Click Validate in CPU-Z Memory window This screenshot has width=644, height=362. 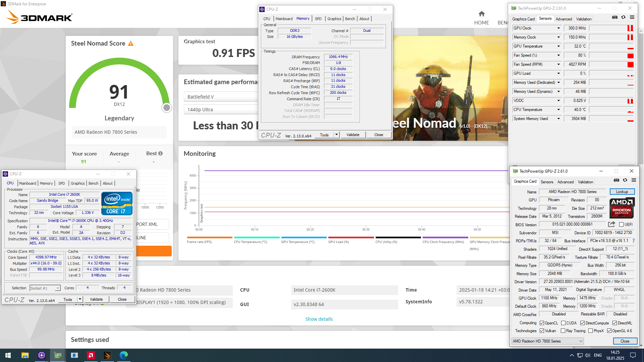point(353,135)
